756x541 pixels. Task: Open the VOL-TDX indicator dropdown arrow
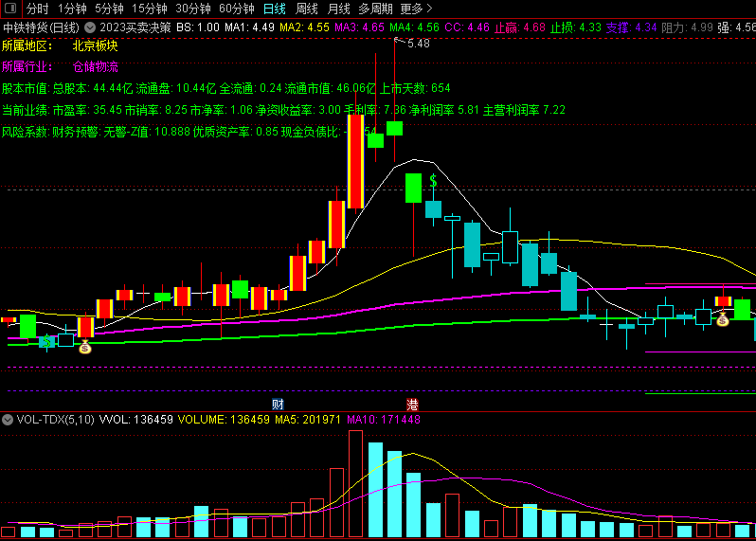pos(8,420)
